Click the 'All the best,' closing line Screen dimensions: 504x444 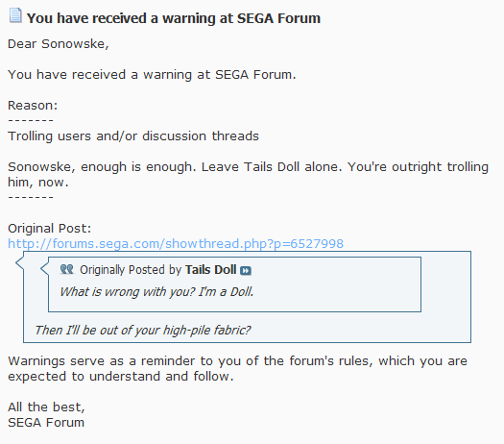click(x=46, y=407)
